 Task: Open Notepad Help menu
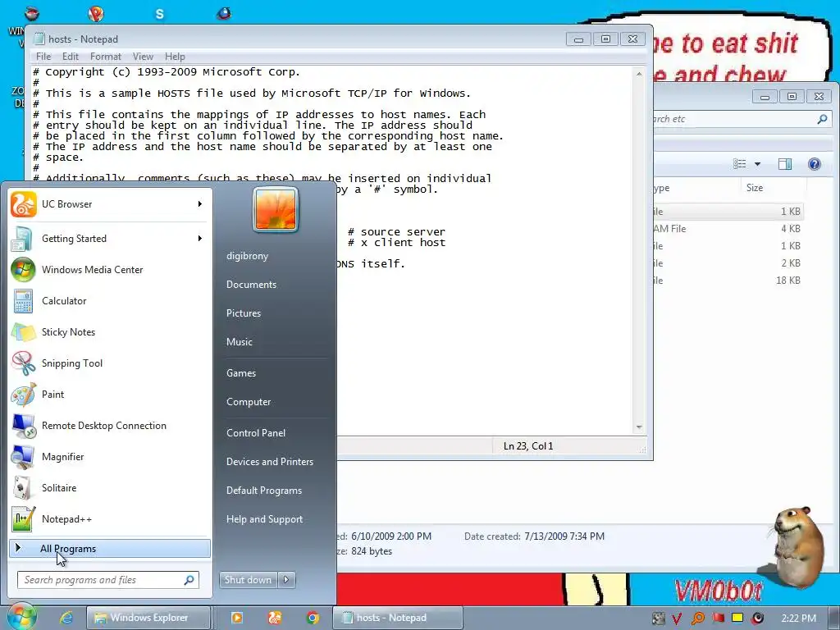(175, 57)
